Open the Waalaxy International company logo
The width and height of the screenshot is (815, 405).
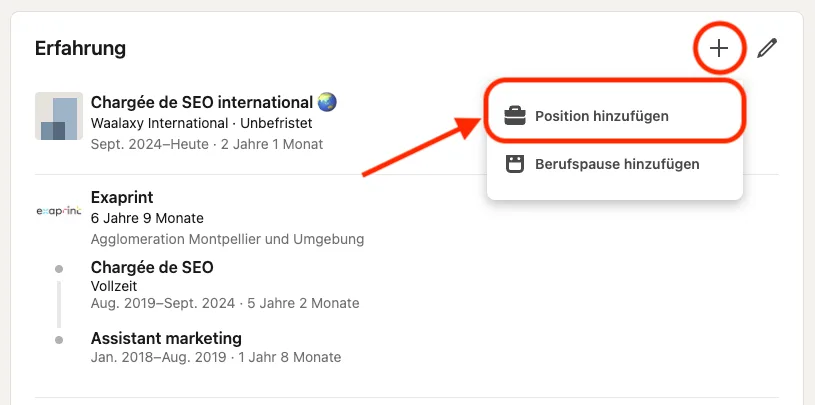59,116
